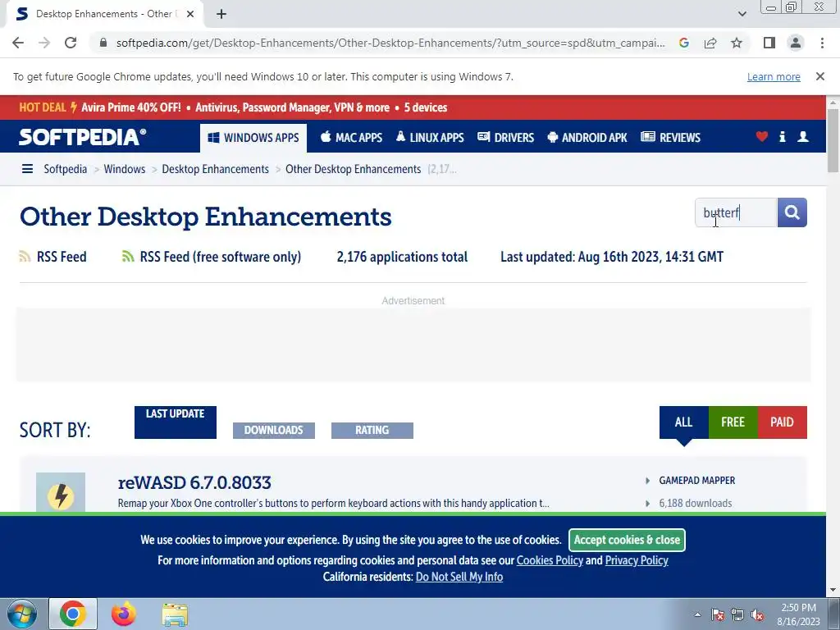The image size is (840, 630).
Task: Open Do Not Sell My Info
Action: click(459, 577)
